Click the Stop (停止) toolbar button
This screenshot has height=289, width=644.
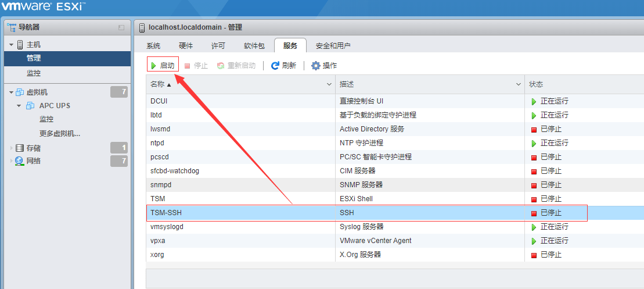196,66
